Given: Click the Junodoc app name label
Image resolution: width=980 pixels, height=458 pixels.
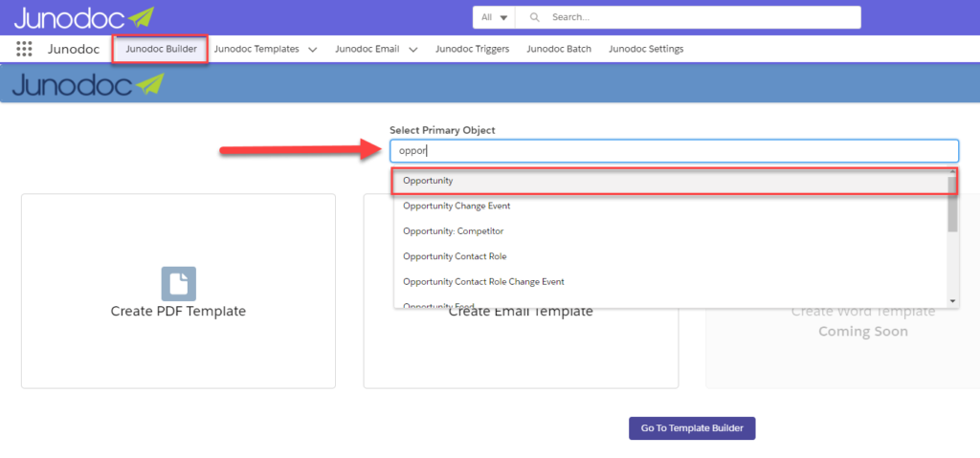Looking at the screenshot, I should (x=73, y=49).
